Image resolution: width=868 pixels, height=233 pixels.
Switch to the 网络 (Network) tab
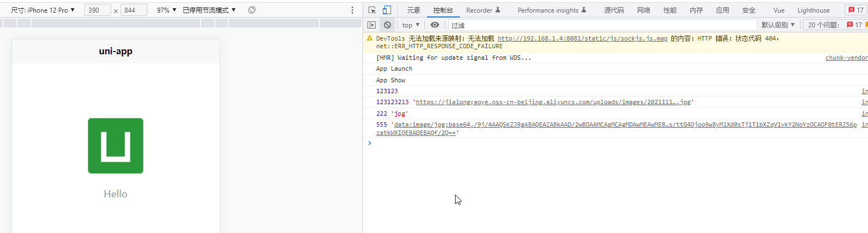click(x=643, y=10)
